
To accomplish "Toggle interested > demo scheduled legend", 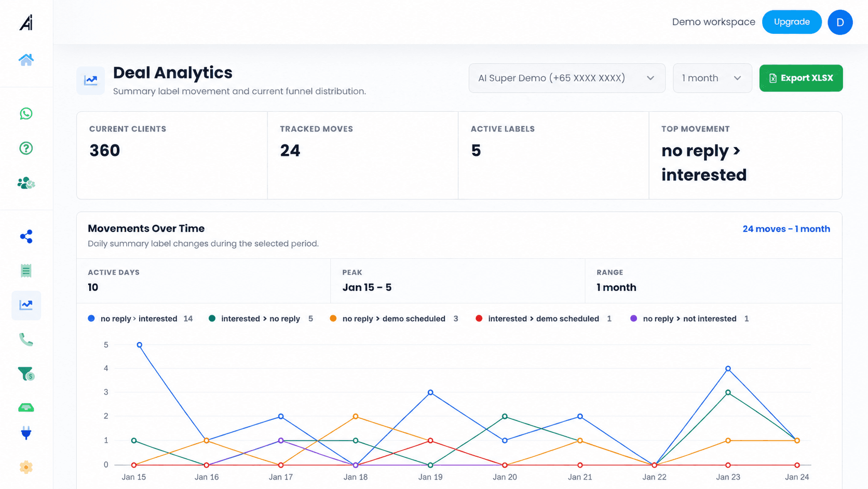I will 544,319.
